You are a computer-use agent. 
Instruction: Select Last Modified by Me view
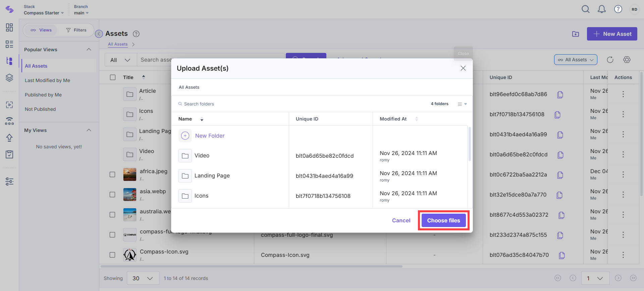tap(47, 80)
